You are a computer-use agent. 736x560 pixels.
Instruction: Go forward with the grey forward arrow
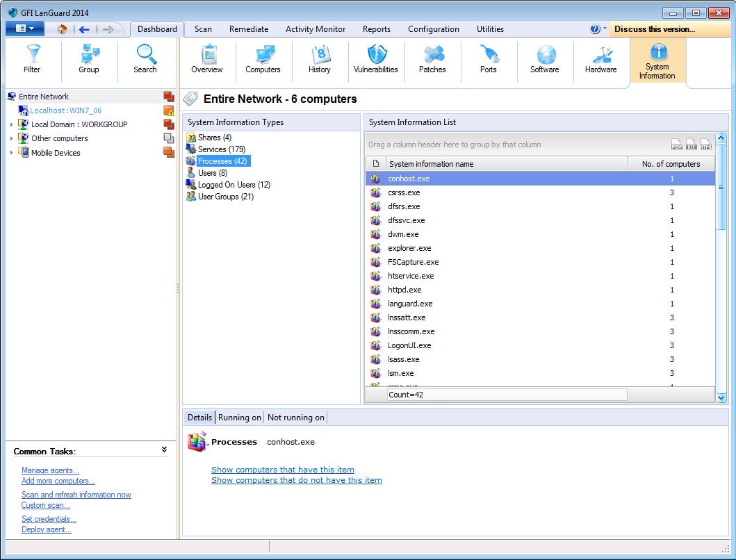click(108, 30)
